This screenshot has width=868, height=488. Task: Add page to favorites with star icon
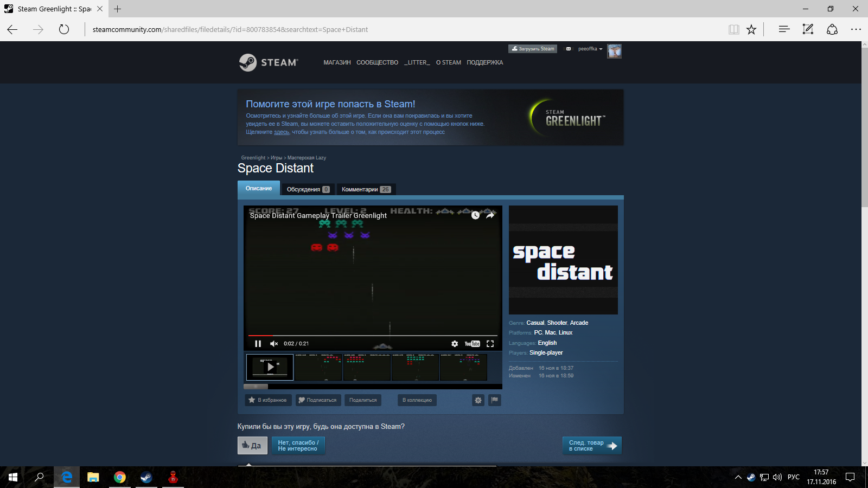click(751, 29)
